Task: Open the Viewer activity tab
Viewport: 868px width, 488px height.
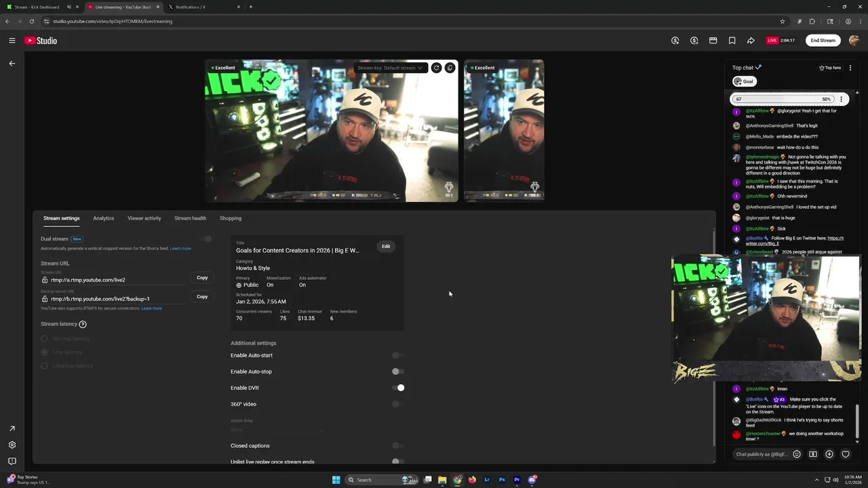Action: point(144,218)
